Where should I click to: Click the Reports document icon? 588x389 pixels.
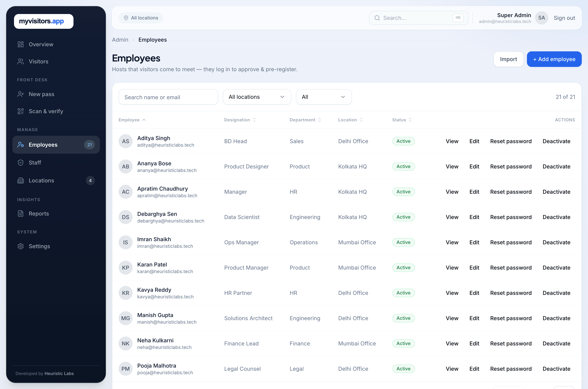coord(21,214)
